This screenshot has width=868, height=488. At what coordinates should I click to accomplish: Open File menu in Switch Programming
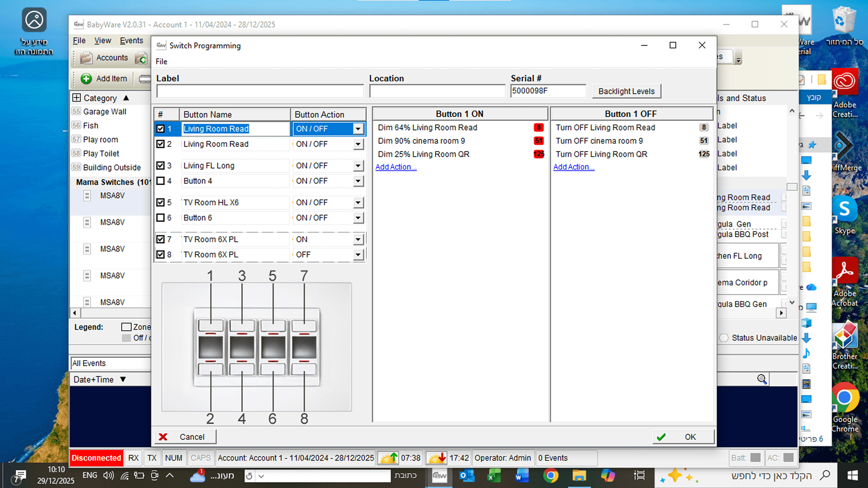tap(161, 61)
